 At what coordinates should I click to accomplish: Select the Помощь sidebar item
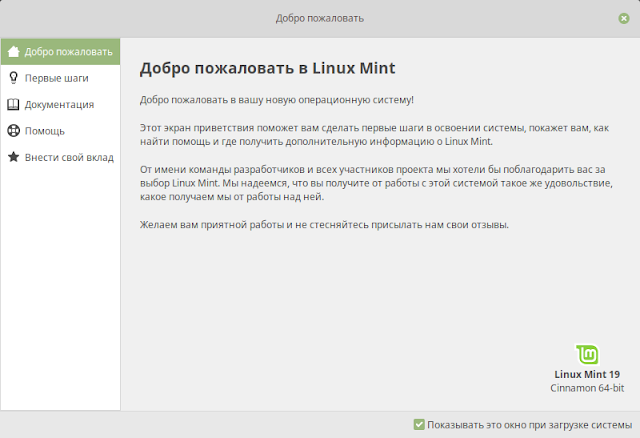(60, 131)
